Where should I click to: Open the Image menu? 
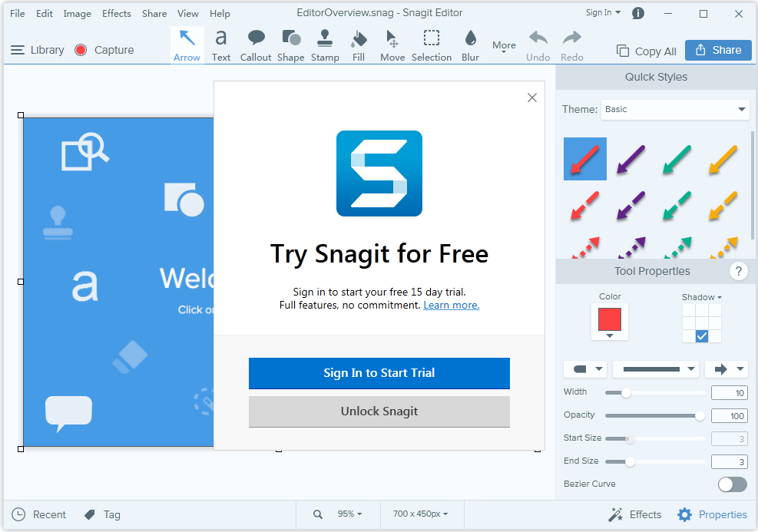point(77,14)
